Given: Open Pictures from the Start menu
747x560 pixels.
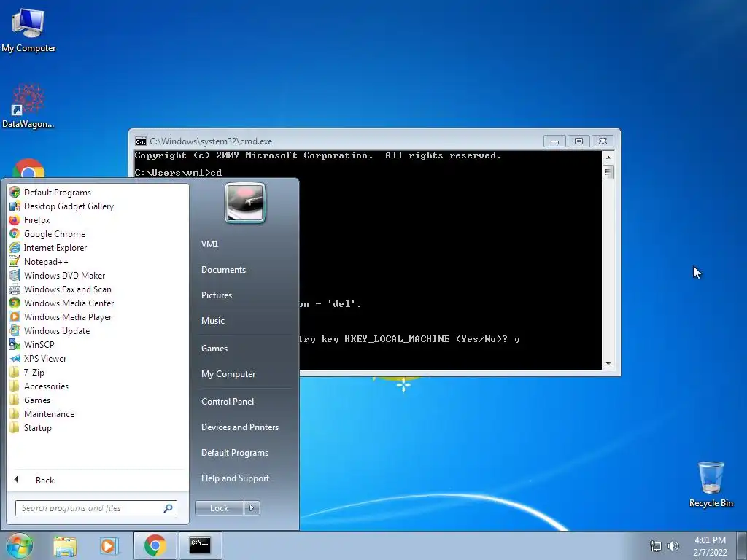Looking at the screenshot, I should coord(216,295).
